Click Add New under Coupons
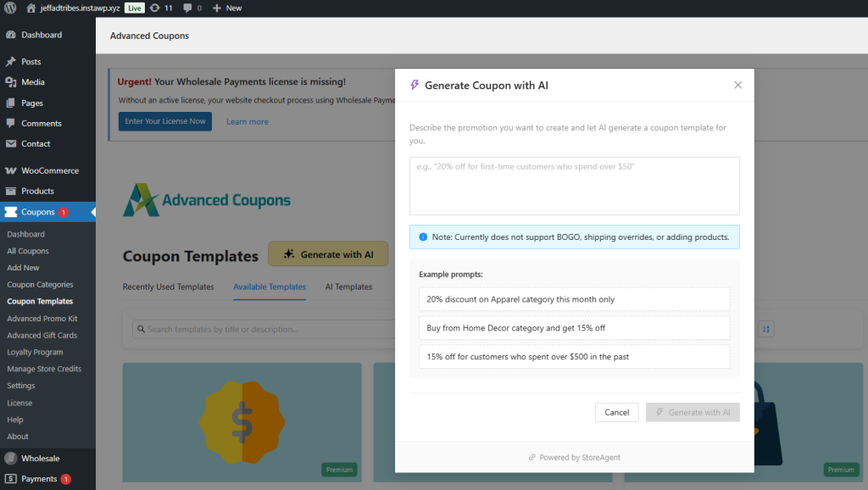868x490 pixels. tap(23, 267)
